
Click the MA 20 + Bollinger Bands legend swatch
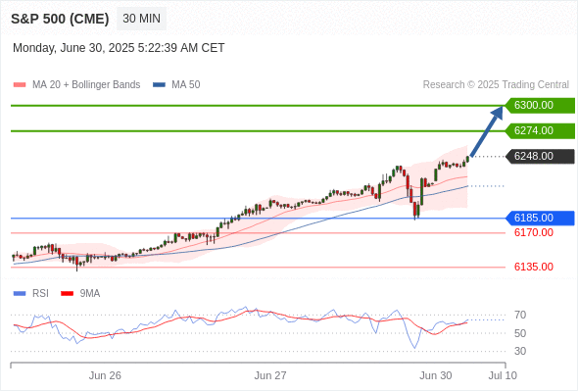point(20,85)
